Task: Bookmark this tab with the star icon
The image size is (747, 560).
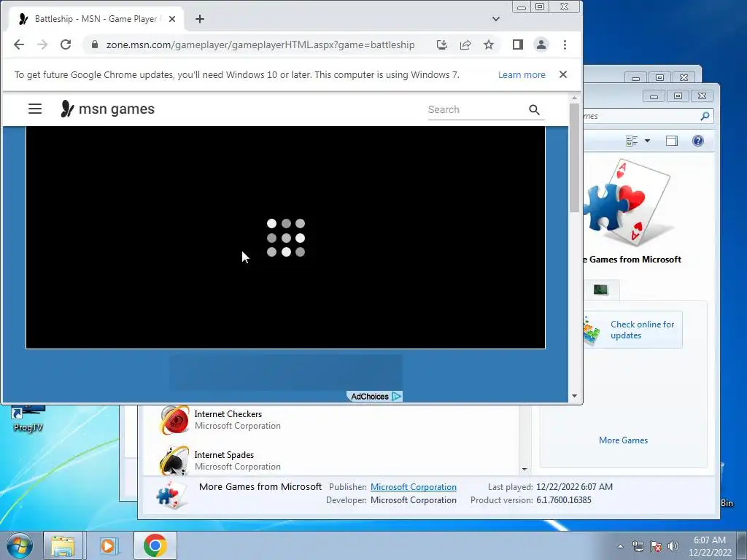Action: [x=489, y=44]
